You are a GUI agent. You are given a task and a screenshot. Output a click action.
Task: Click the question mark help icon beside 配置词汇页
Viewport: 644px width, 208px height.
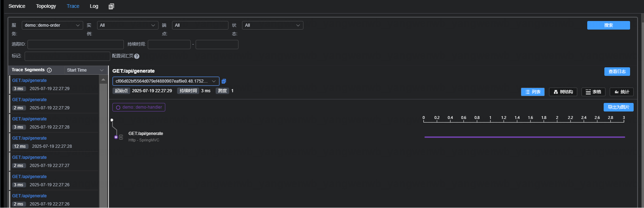[x=137, y=56]
